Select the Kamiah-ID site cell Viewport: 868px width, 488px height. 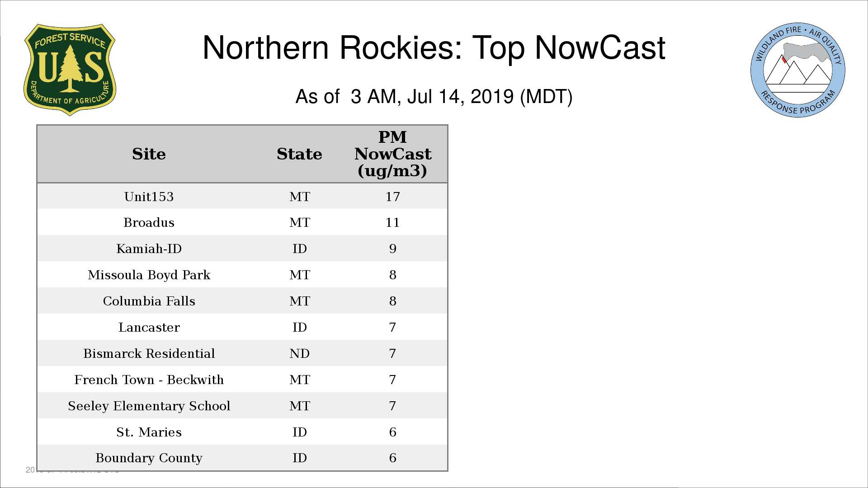(149, 249)
